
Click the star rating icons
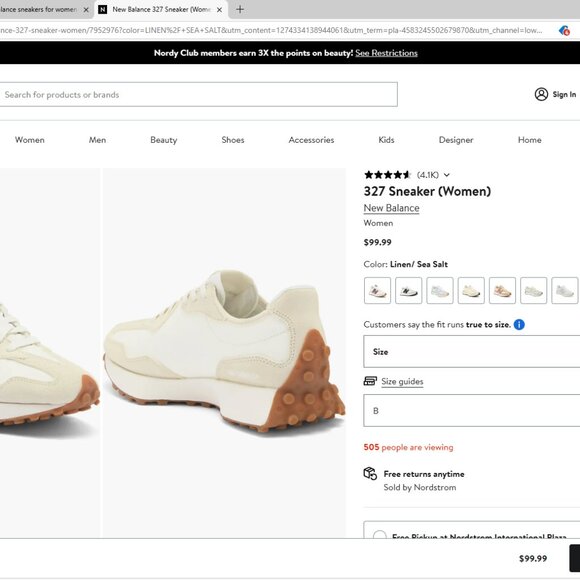click(388, 175)
